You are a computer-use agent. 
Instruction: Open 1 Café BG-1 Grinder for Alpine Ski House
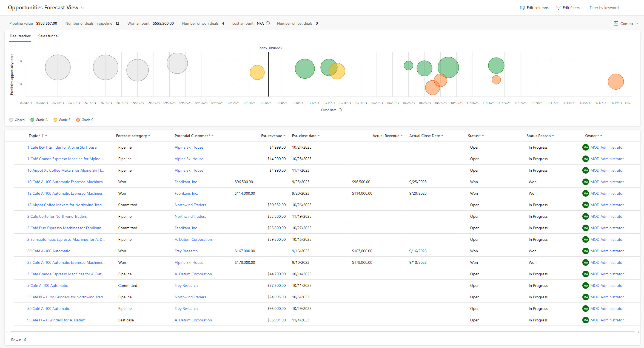tap(62, 147)
